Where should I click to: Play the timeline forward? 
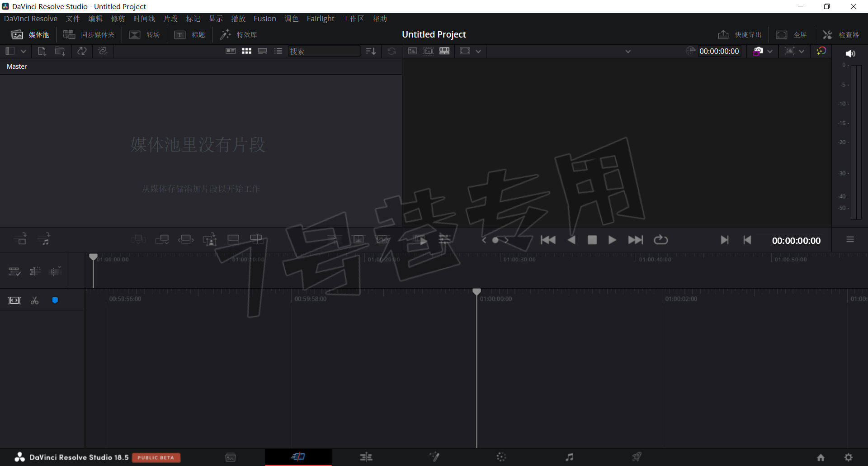click(x=612, y=240)
